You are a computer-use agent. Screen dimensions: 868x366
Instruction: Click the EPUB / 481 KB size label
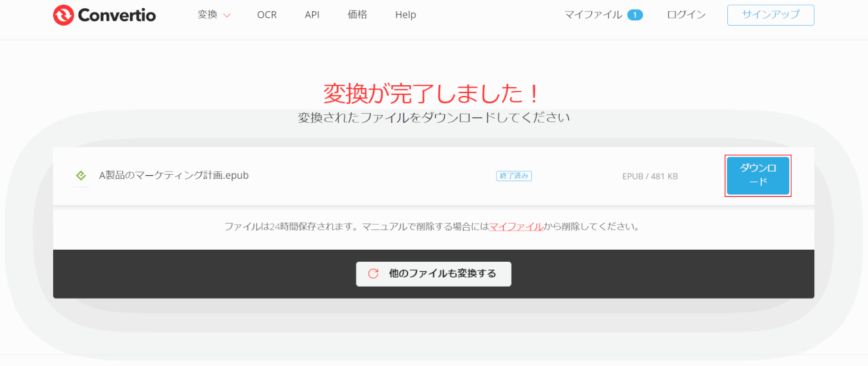click(650, 176)
